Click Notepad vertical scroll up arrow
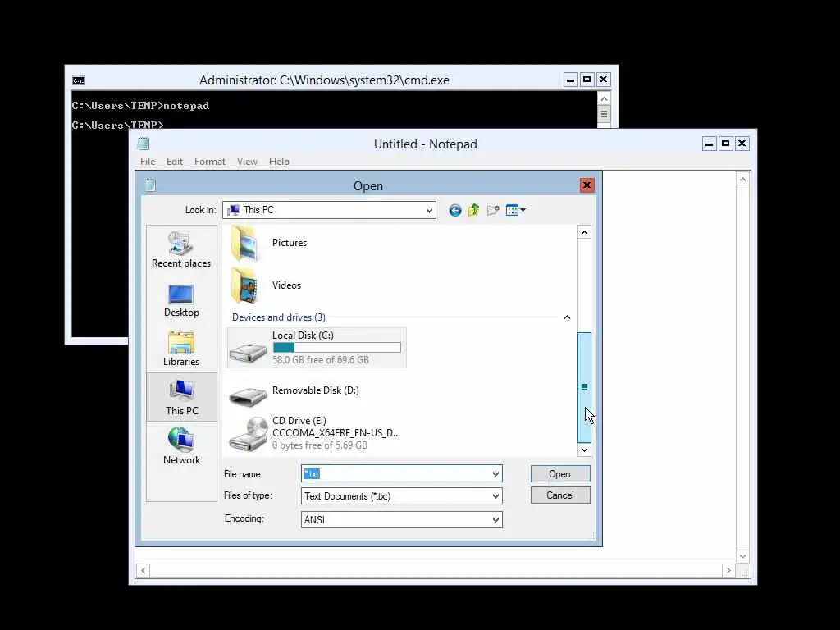840x630 pixels. (x=742, y=180)
